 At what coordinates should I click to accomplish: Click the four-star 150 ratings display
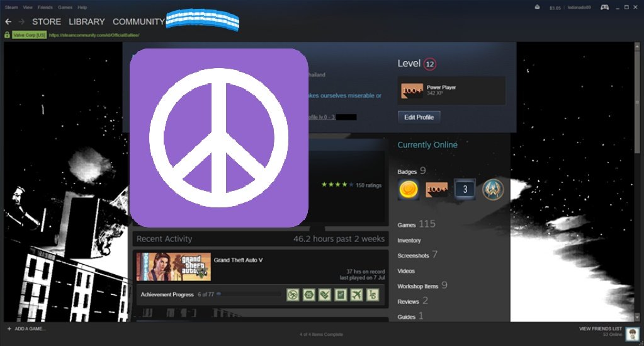tap(351, 185)
